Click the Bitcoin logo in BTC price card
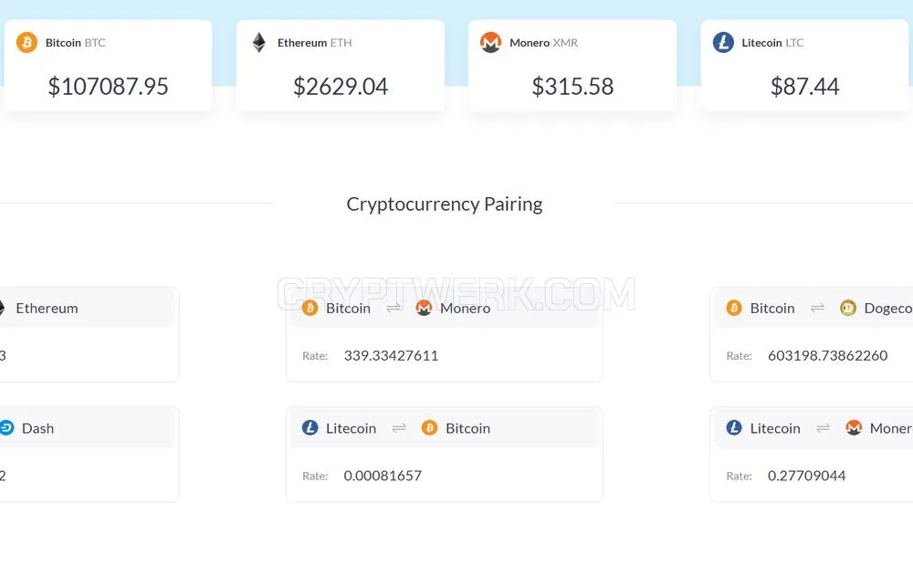This screenshot has width=913, height=588. pyautogui.click(x=26, y=43)
